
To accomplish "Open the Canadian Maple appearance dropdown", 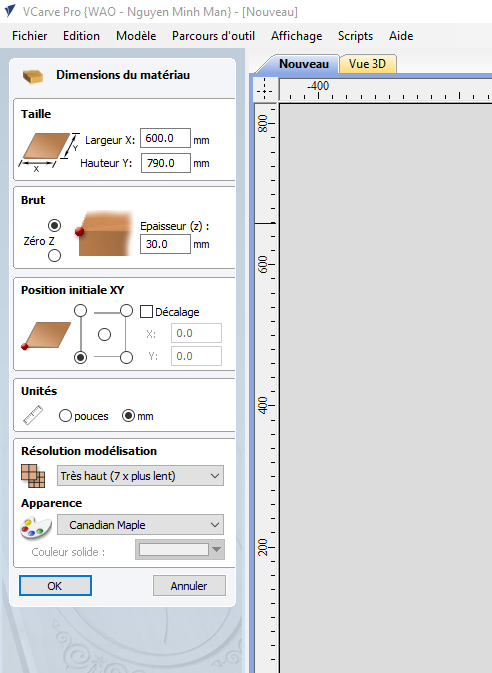I will pyautogui.click(x=140, y=524).
